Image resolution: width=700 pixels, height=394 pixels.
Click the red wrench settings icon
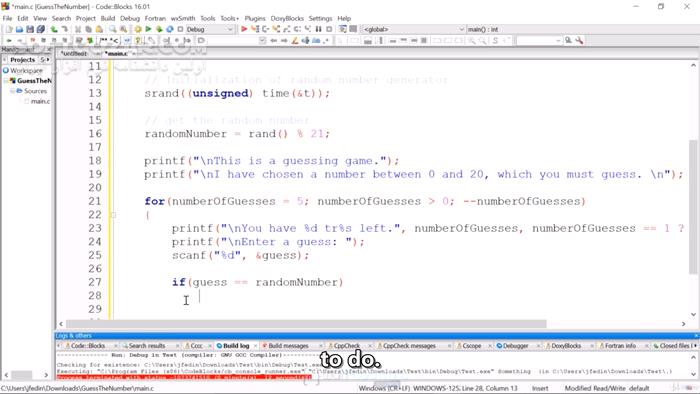click(579, 41)
